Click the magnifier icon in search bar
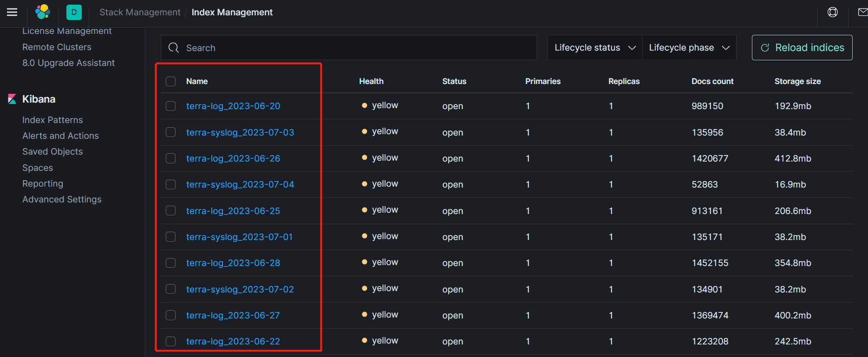 point(174,48)
